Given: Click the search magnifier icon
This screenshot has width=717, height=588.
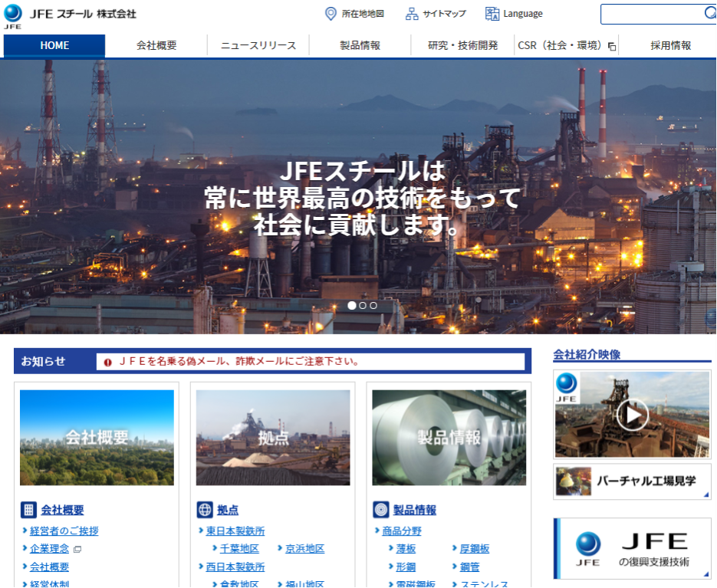Looking at the screenshot, I should 709,13.
